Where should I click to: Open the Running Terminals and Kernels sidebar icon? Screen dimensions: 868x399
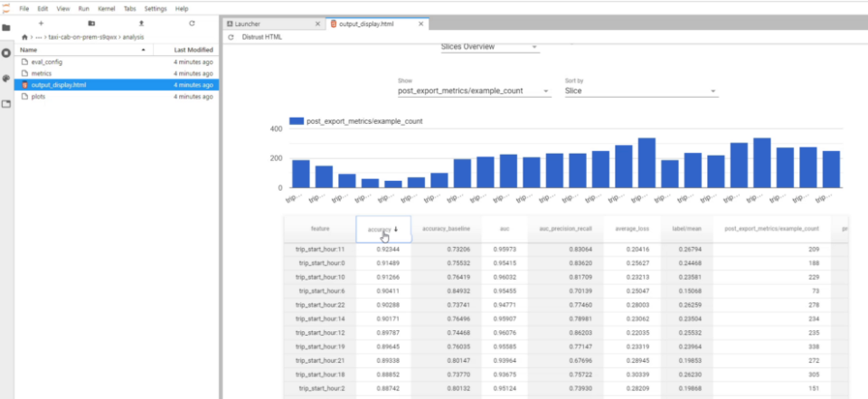click(x=6, y=53)
